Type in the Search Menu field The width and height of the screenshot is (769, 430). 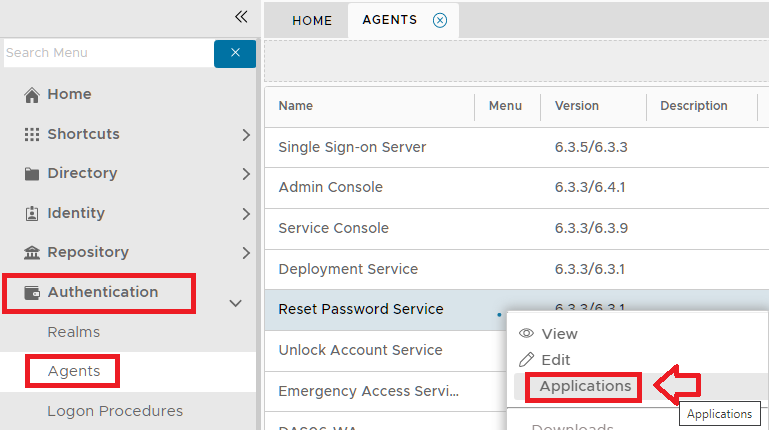[x=105, y=53]
